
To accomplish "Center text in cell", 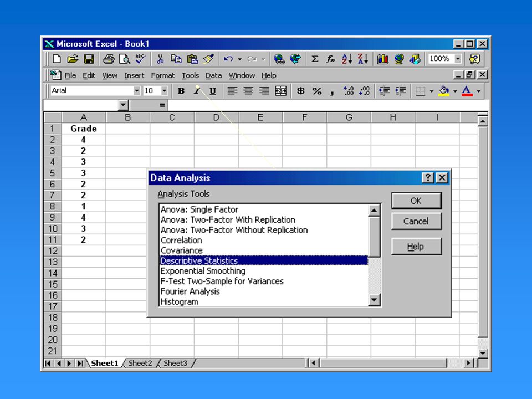I will (248, 91).
